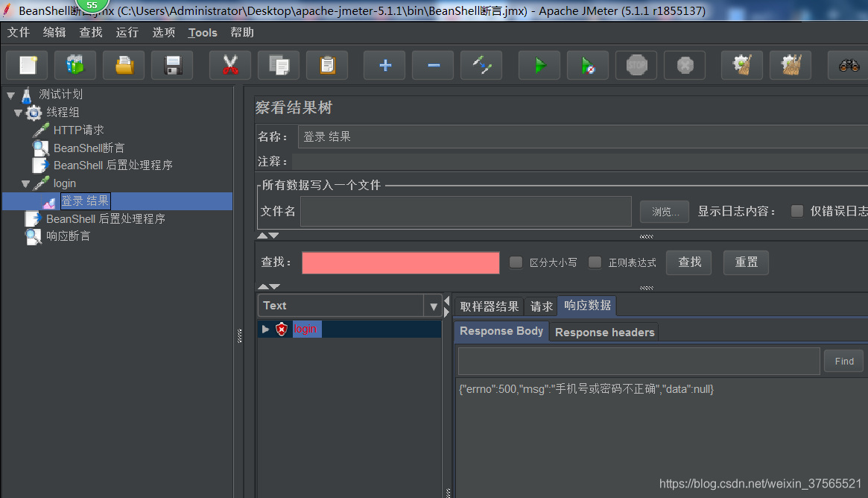Select BeanShell 后置处理程序 above 响应断言
Screen dimensions: 868x498
coord(106,219)
